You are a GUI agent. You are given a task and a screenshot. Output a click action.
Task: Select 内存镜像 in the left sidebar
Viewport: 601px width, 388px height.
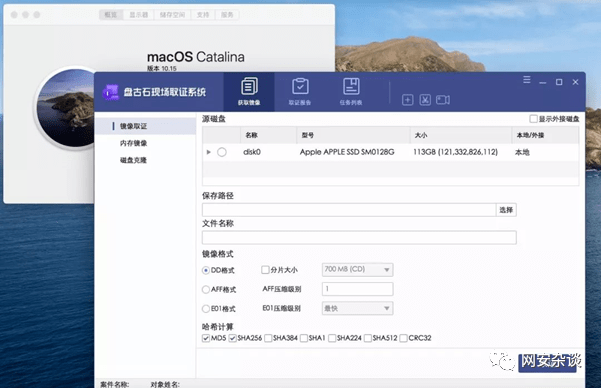click(x=133, y=143)
